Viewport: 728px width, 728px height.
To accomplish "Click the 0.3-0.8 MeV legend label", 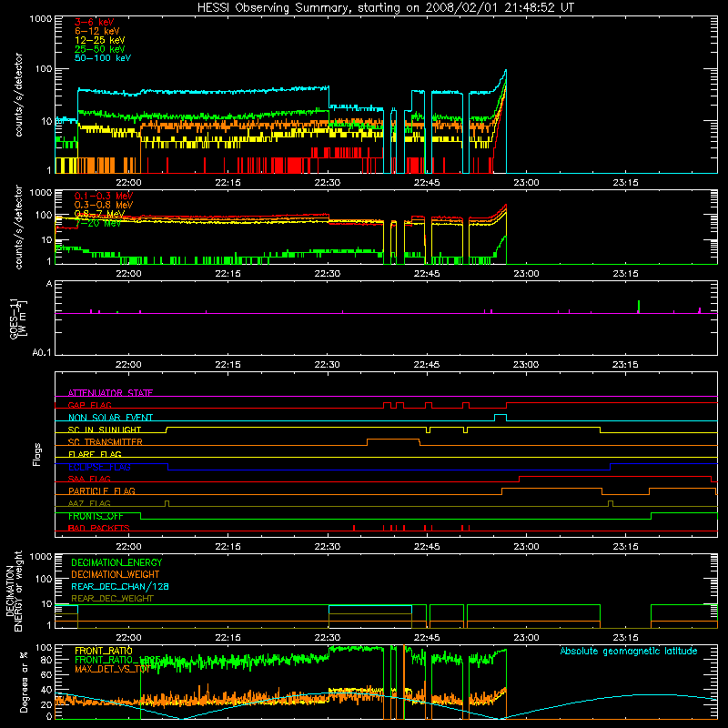I will click(104, 205).
